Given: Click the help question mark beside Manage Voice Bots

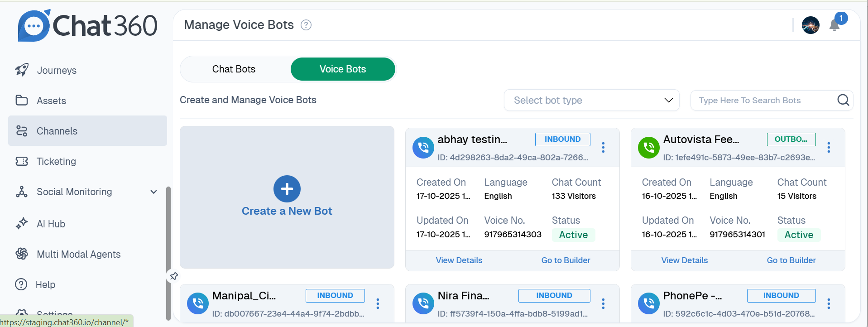Looking at the screenshot, I should pos(306,25).
